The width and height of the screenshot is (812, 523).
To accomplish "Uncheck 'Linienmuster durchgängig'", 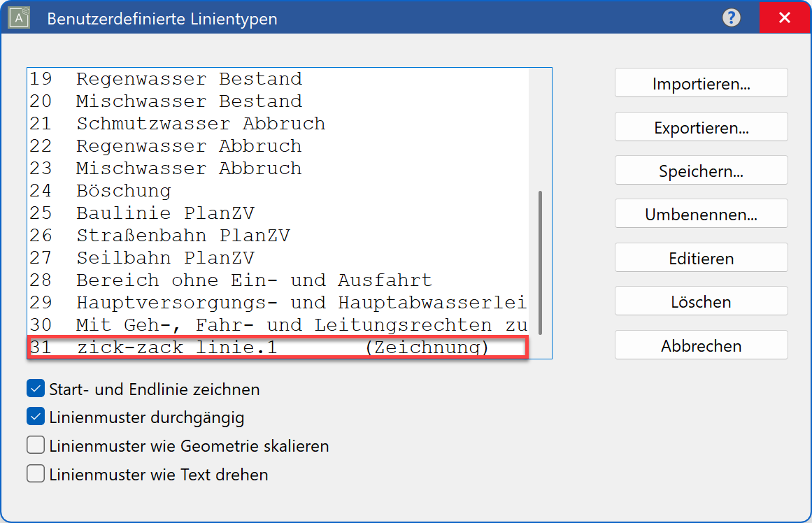I will (x=35, y=417).
